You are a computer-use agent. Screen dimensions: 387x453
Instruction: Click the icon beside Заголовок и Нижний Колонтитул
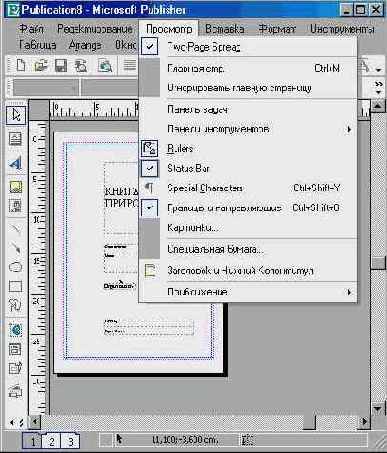[x=149, y=270]
